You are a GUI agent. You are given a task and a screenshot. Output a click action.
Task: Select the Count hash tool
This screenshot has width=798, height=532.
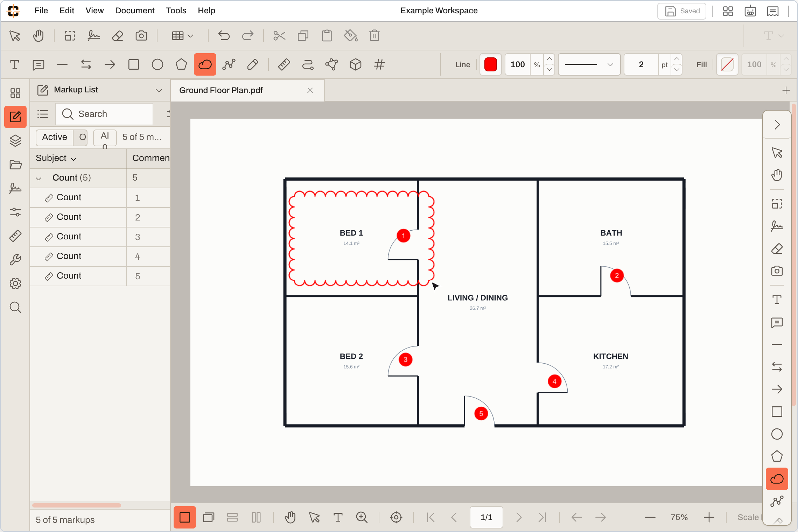coord(379,64)
